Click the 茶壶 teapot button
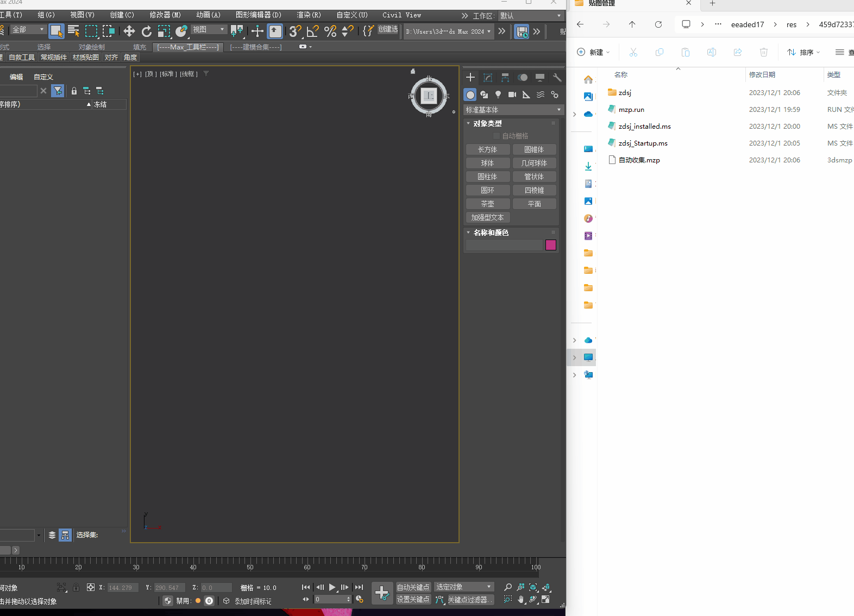Image resolution: width=854 pixels, height=616 pixels. [488, 204]
